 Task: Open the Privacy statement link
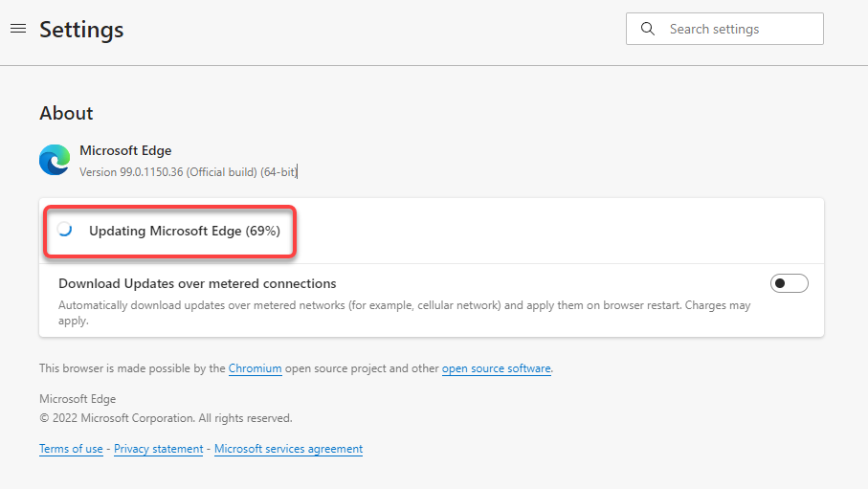pyautogui.click(x=158, y=449)
